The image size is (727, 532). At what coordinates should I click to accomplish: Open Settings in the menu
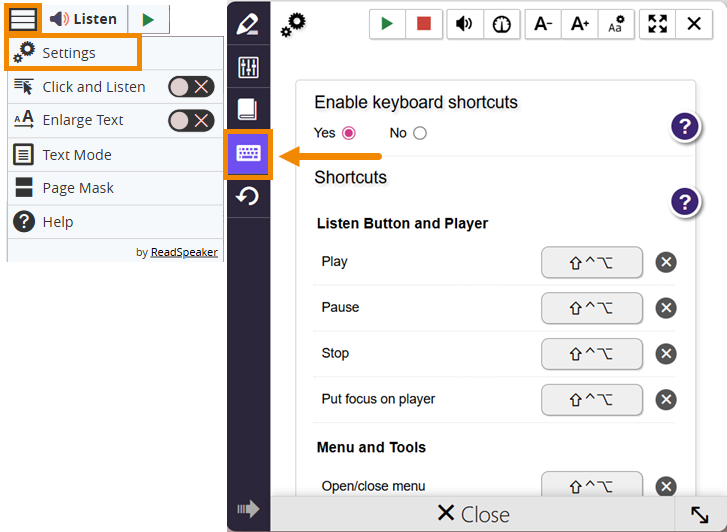[70, 52]
